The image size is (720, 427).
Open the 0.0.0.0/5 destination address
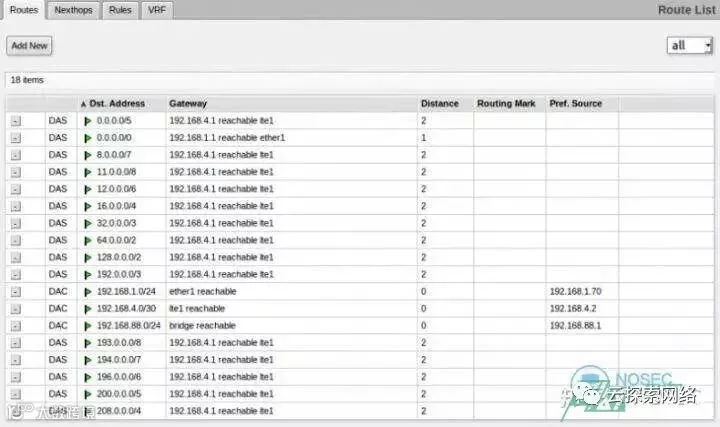(x=114, y=121)
